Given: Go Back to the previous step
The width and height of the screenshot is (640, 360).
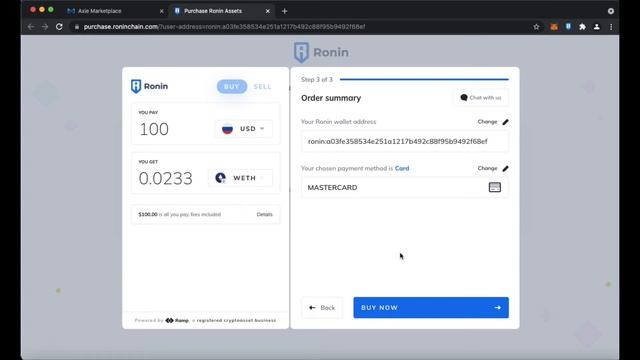Looking at the screenshot, I should click(x=322, y=308).
